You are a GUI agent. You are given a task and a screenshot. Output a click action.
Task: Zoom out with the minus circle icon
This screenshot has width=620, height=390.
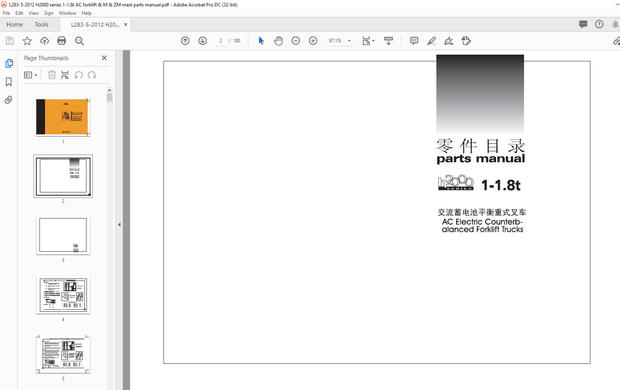pos(295,41)
